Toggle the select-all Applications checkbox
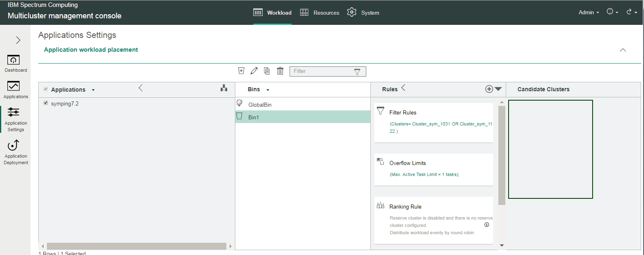The height and width of the screenshot is (255, 644). click(46, 89)
